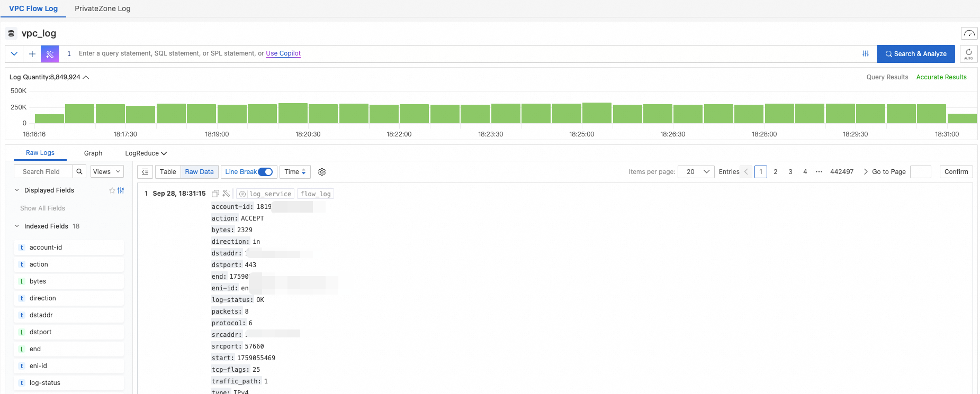Open the PrivateZone Log tab
980x394 pixels.
[103, 8]
